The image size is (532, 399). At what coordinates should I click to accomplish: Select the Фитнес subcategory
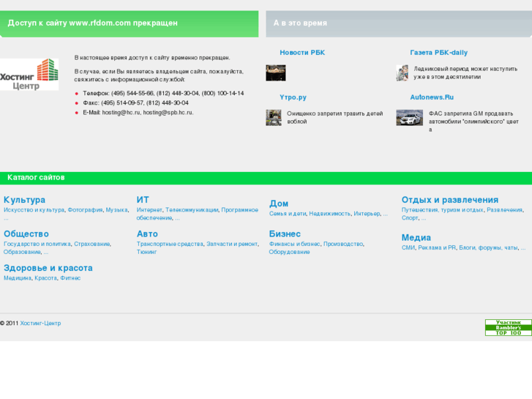click(x=70, y=277)
